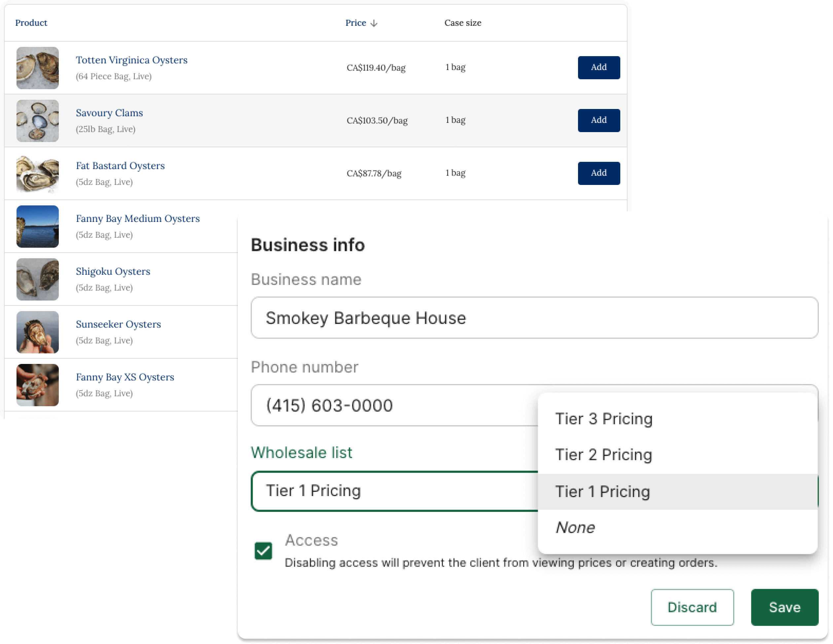Open the Shigoku Oysters product link
Image resolution: width=833 pixels, height=644 pixels.
(113, 271)
